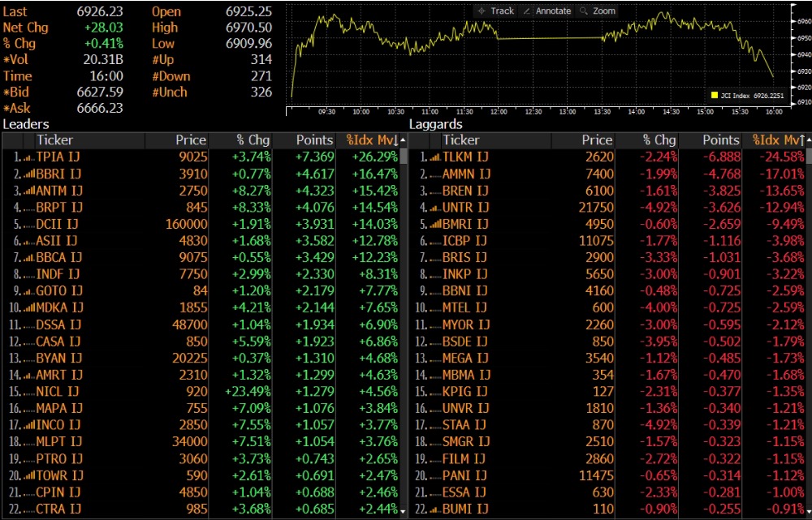
Task: Click the volume bars icon beside UNTR IJ
Action: point(435,208)
